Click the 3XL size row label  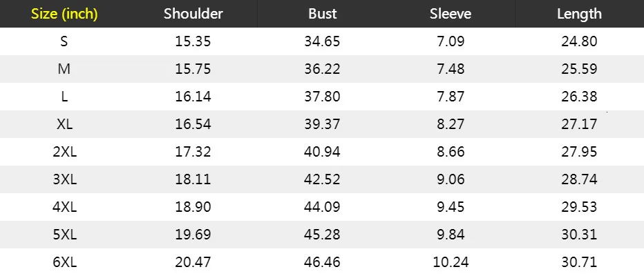tap(64, 179)
